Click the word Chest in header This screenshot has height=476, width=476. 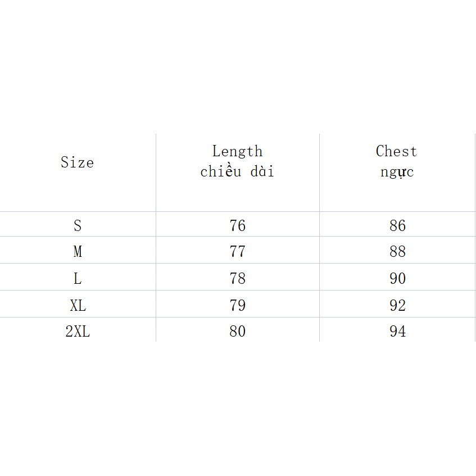click(397, 151)
